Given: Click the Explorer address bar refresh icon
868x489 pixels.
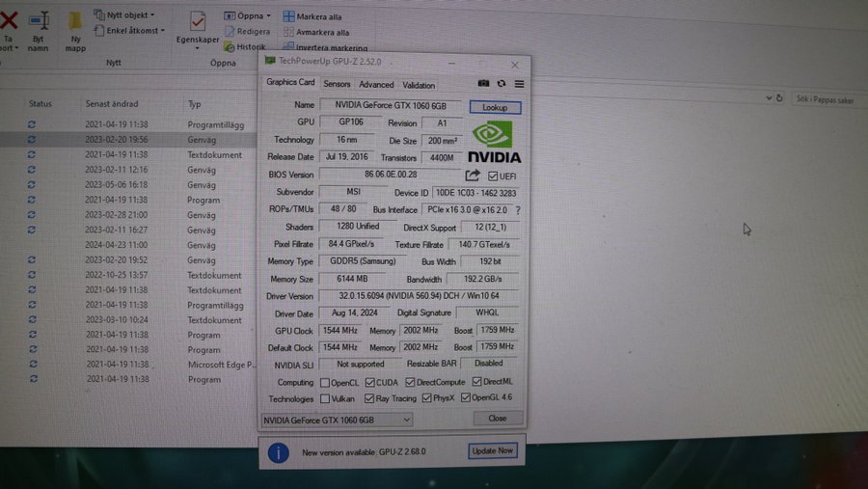Looking at the screenshot, I should (779, 98).
